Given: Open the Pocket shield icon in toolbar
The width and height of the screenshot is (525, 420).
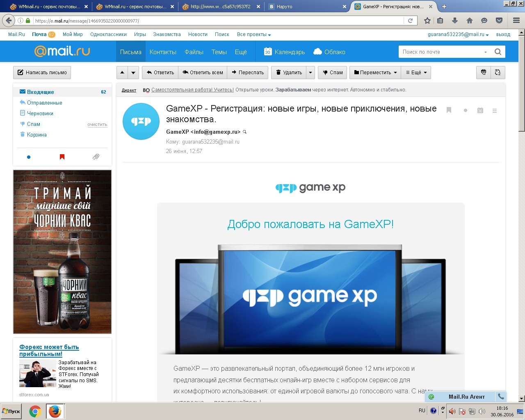Looking at the screenshot, I should coord(499,21).
